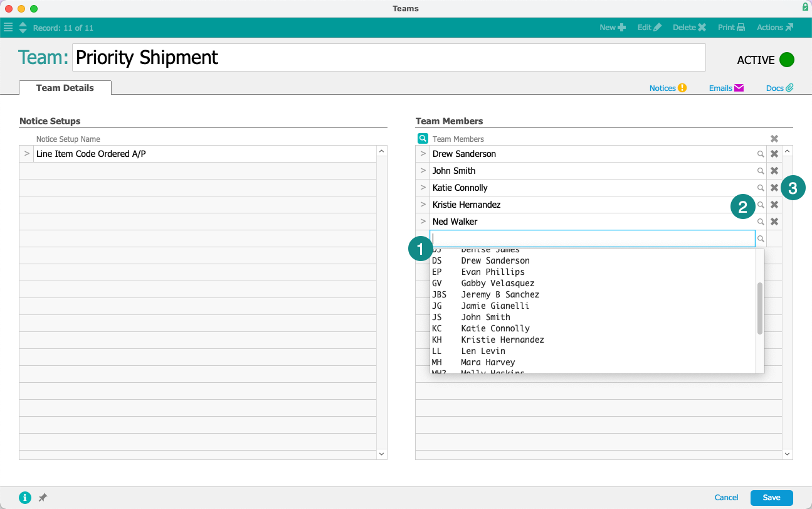Delete the current team record

pyautogui.click(x=689, y=28)
